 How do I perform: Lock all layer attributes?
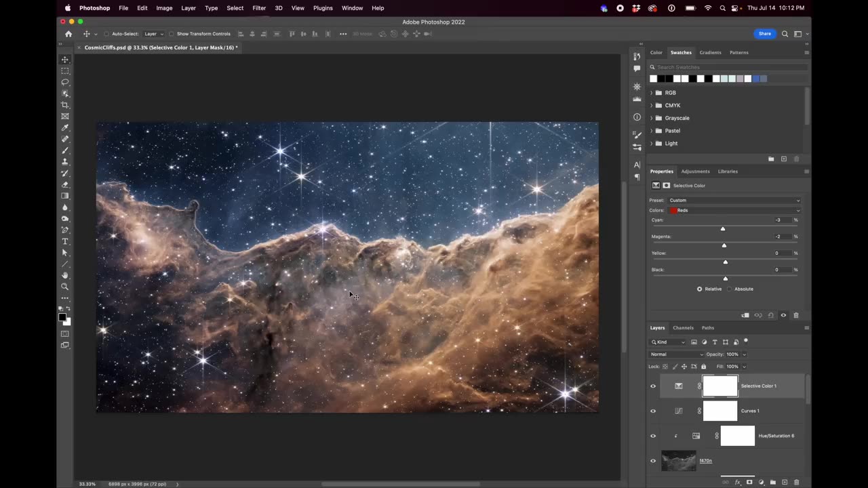click(x=703, y=367)
